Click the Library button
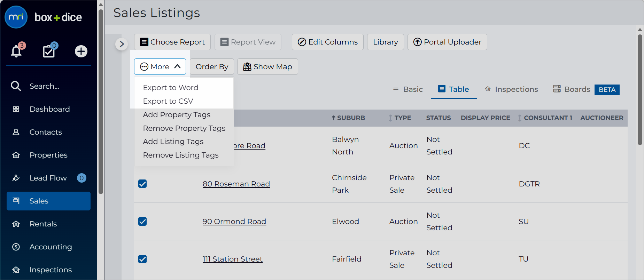 (386, 42)
